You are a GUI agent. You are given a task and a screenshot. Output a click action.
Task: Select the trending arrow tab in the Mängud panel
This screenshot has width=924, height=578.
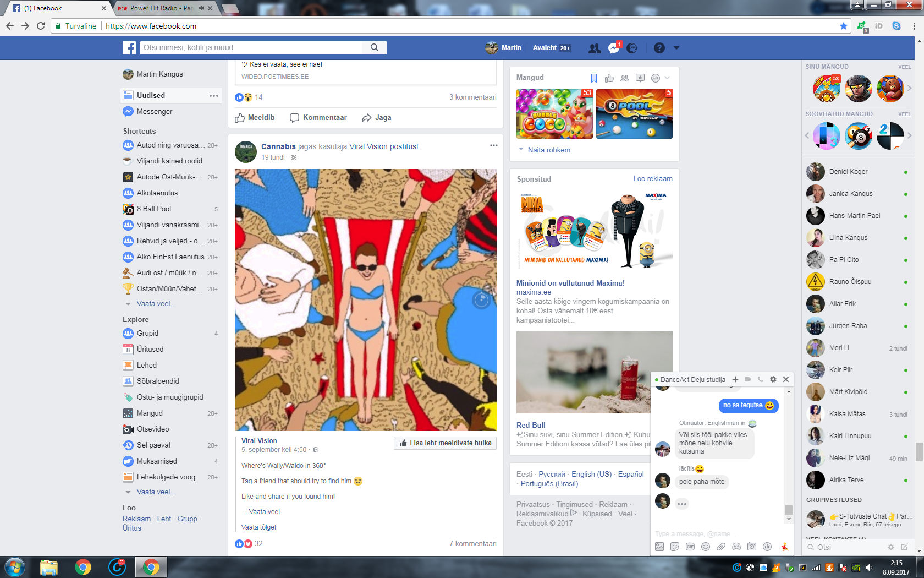pos(656,78)
